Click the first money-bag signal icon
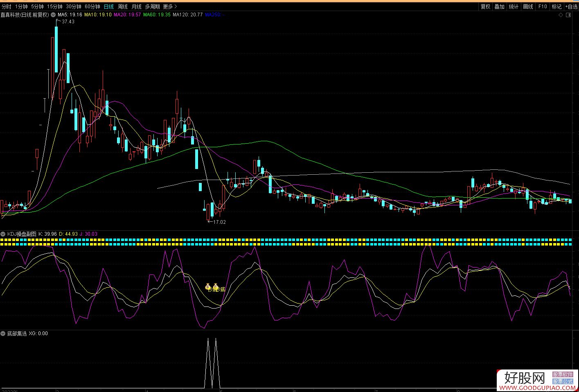The image size is (579, 392). coord(207,286)
